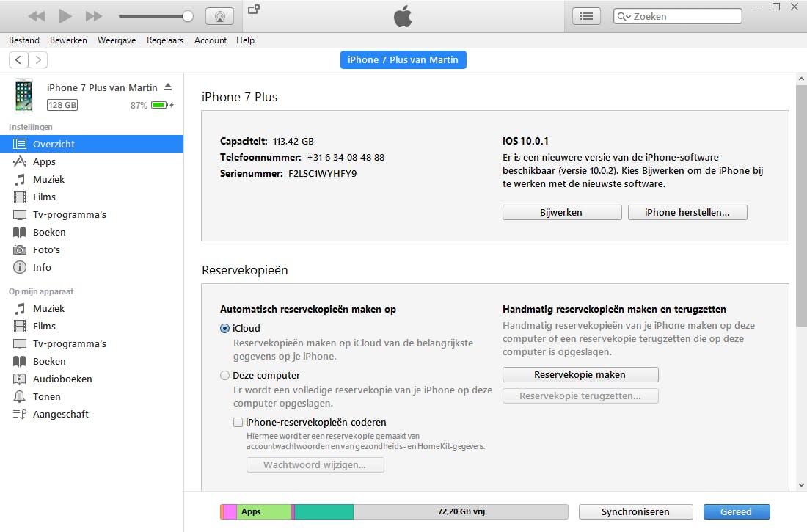The image size is (807, 532).
Task: Click the Bijwerken button
Action: [562, 212]
